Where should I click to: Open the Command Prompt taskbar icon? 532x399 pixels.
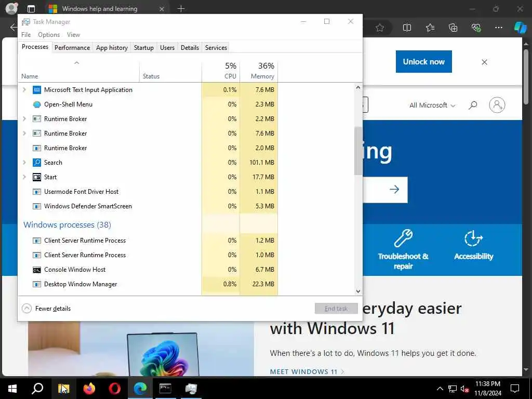click(x=165, y=389)
